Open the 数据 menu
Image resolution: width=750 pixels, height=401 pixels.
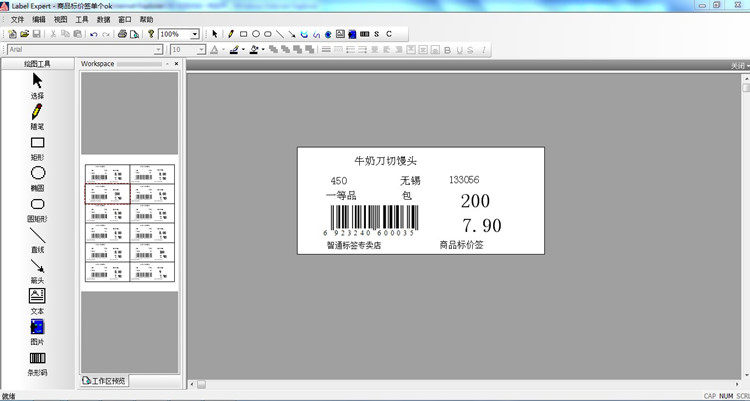click(x=103, y=19)
